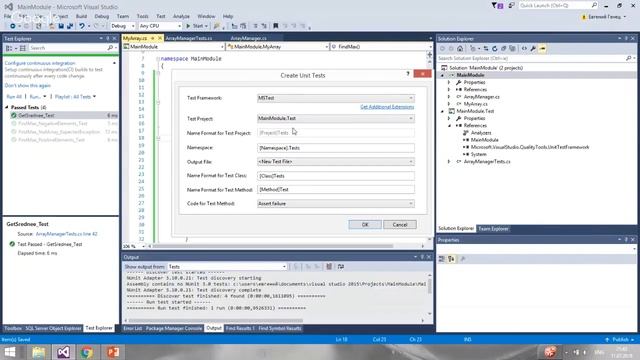Viewport: 640px width, 360px height.
Task: Click Configure continuous integration link
Action: point(40,63)
